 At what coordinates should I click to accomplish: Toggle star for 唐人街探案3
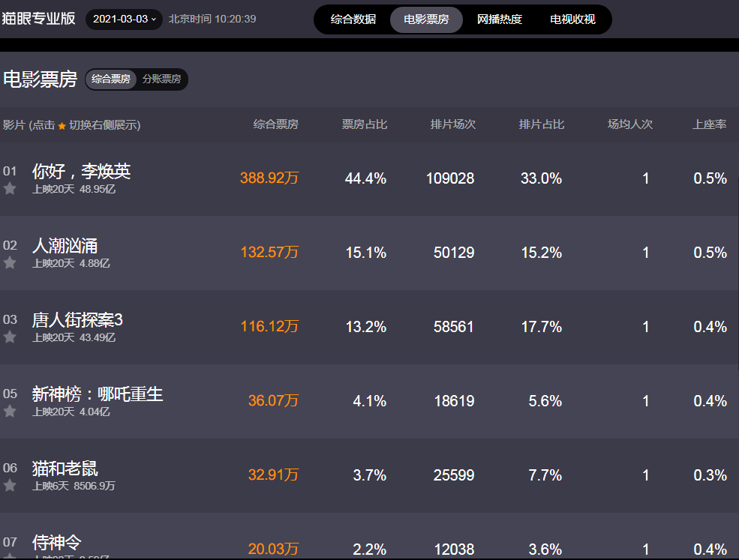[x=10, y=337]
